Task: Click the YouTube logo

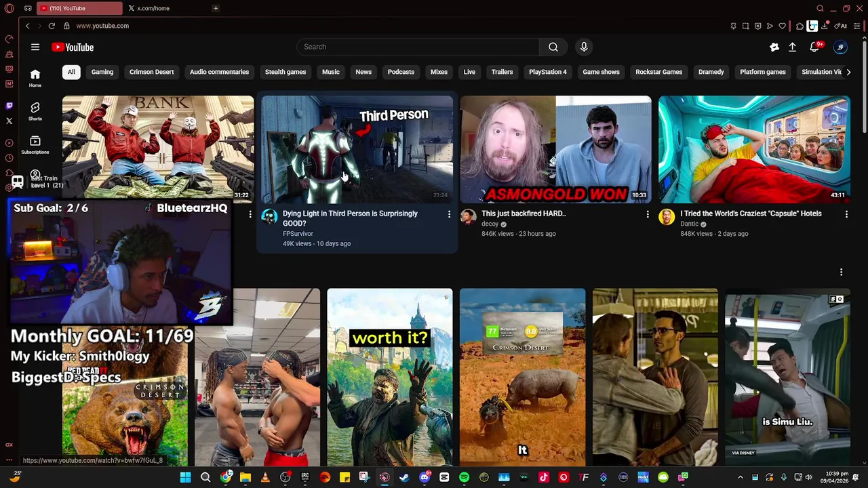Action: pyautogui.click(x=73, y=47)
